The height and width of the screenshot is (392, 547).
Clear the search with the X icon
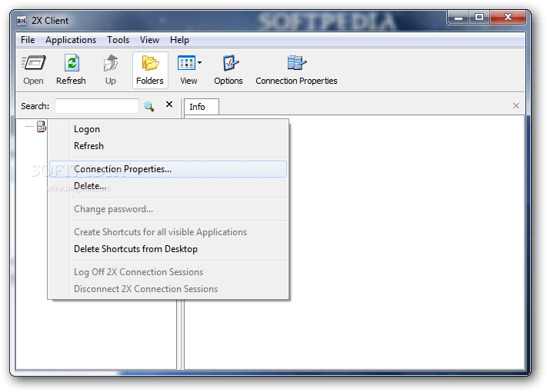pyautogui.click(x=169, y=105)
